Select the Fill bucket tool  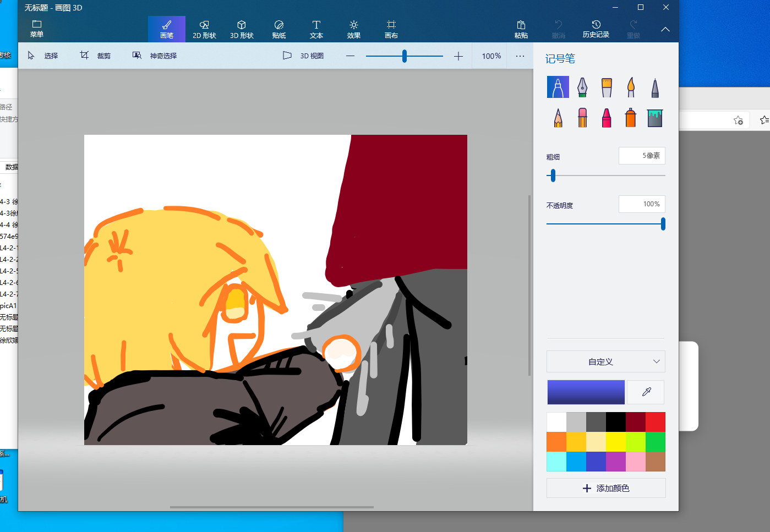[x=654, y=118]
